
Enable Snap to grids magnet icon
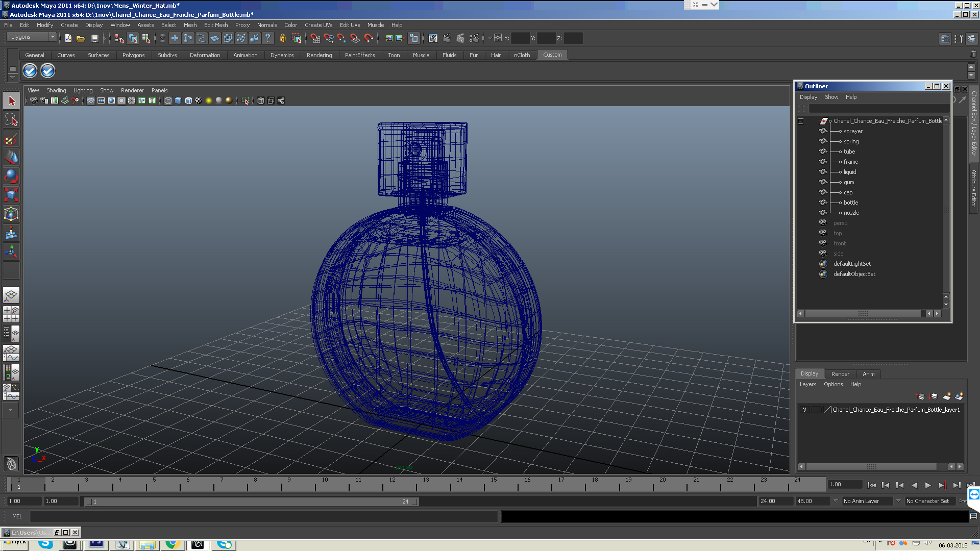click(315, 38)
